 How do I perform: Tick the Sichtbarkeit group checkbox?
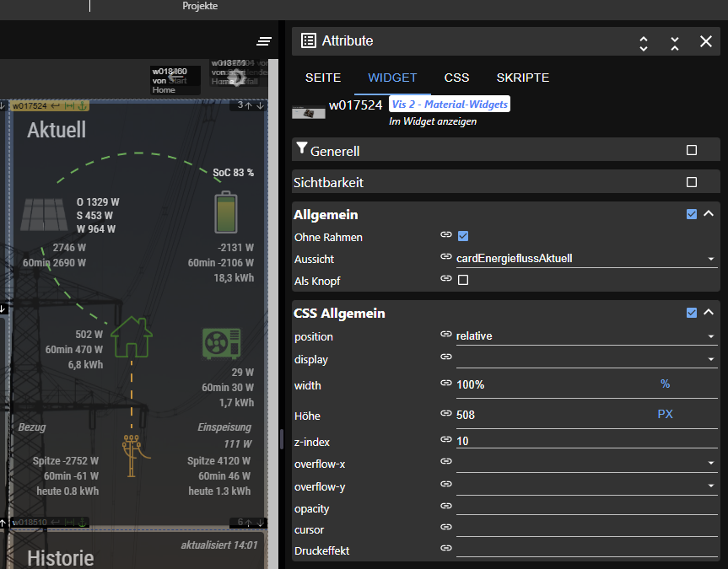(x=692, y=182)
